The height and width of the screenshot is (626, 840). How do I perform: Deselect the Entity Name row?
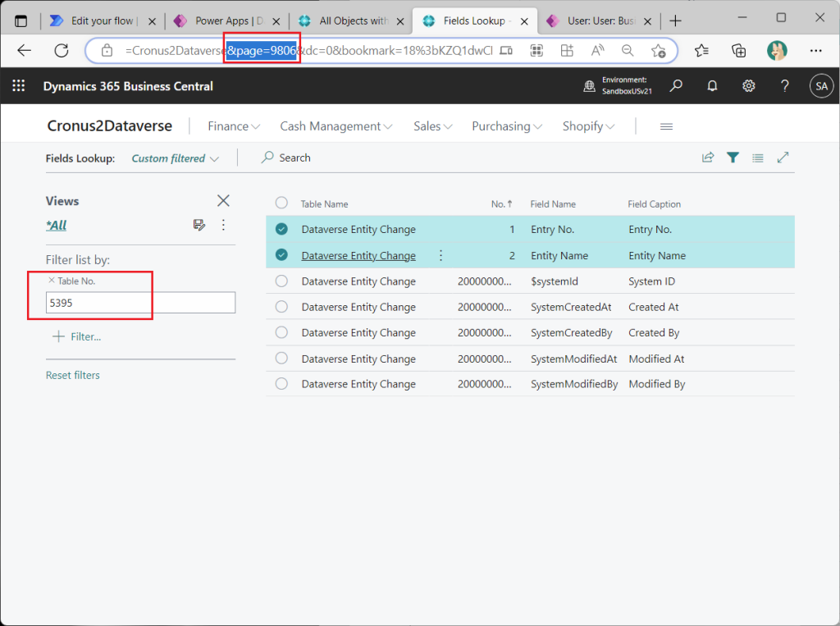[281, 255]
